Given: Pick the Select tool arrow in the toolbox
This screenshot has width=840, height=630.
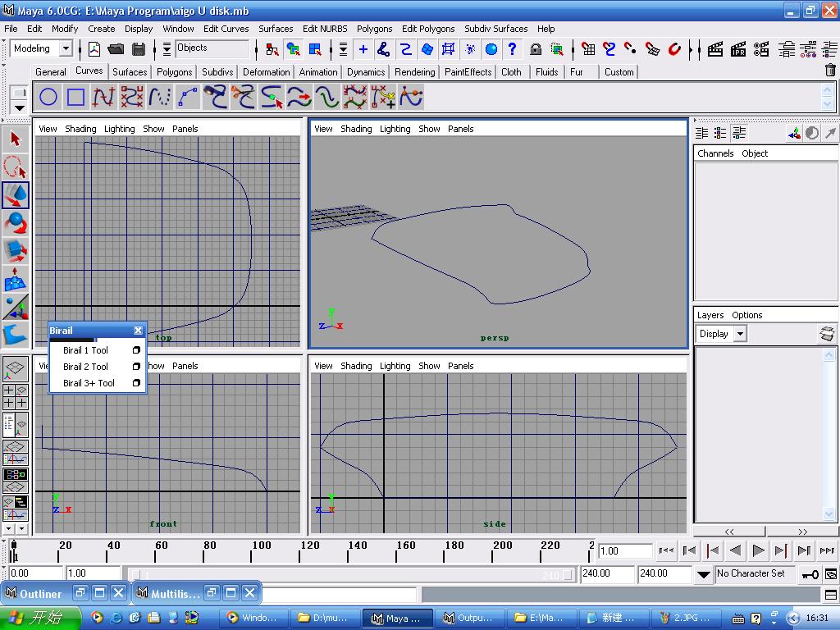Looking at the screenshot, I should 16,139.
